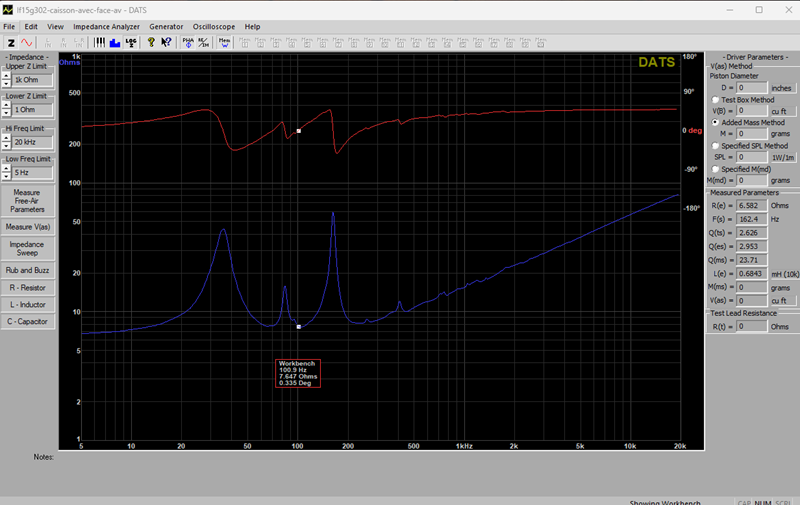Click Measure Free-Air Parameters button
This screenshot has height=505, width=800.
[x=28, y=201]
